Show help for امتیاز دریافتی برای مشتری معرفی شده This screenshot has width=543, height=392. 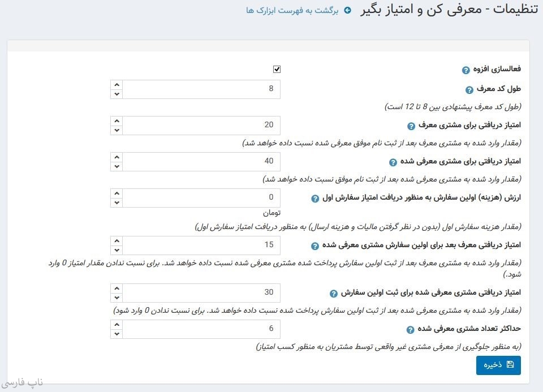click(393, 162)
